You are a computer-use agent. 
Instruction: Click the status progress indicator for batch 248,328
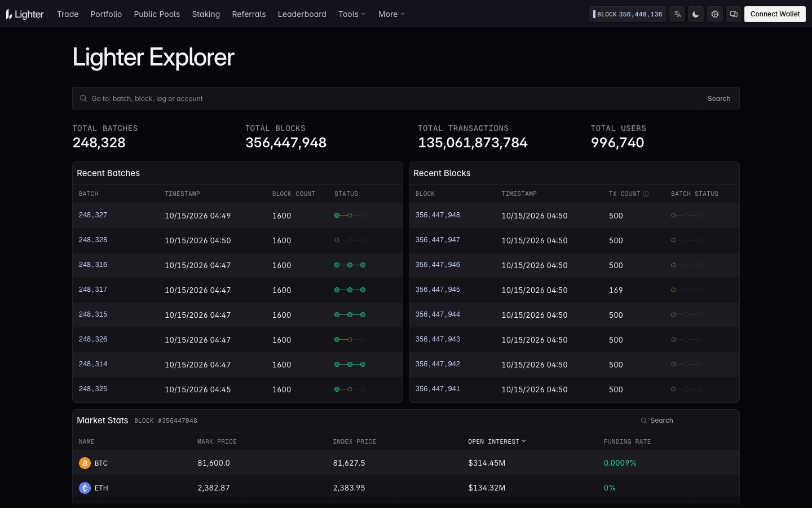pyautogui.click(x=350, y=240)
